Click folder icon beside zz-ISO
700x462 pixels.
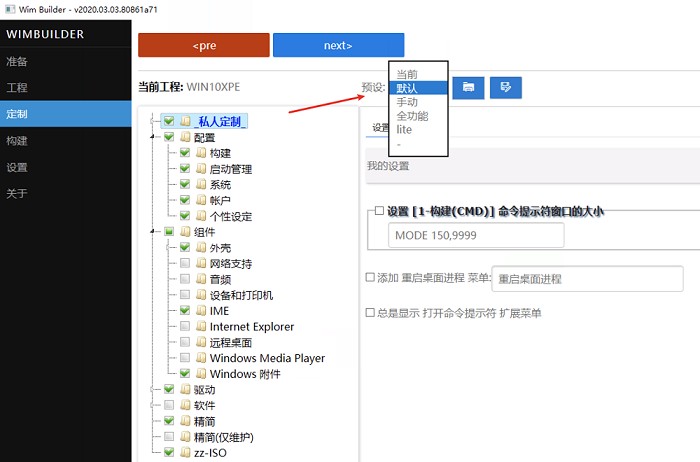(186, 452)
